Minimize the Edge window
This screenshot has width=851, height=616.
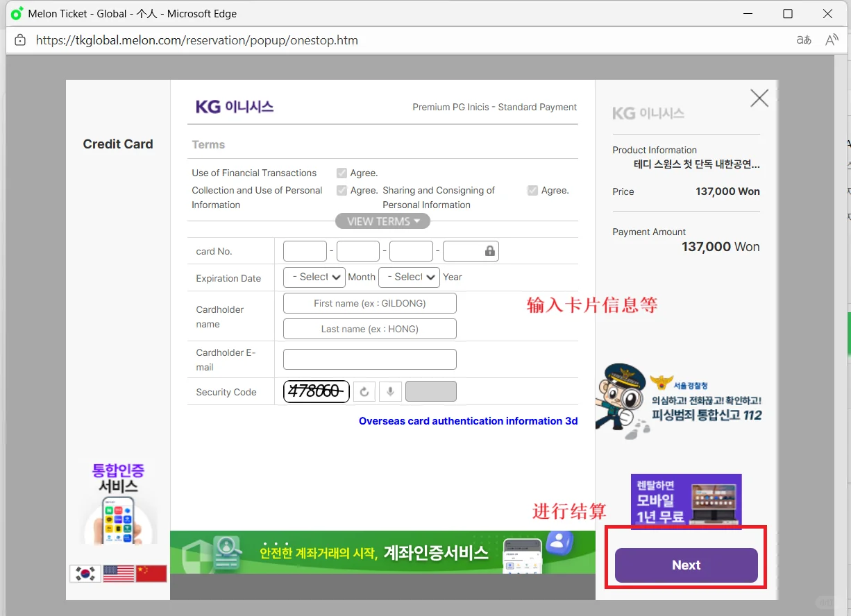pos(748,13)
